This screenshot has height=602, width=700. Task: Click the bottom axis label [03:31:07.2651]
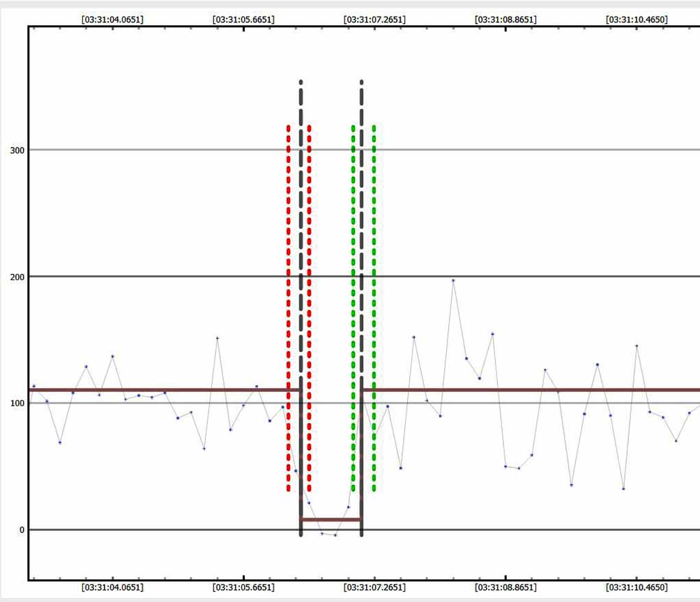pyautogui.click(x=374, y=587)
